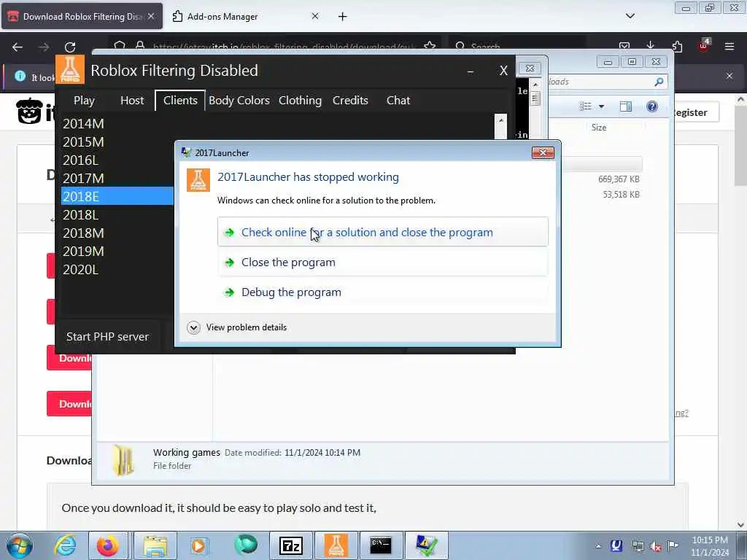Image resolution: width=747 pixels, height=560 pixels.
Task: Open the Credits tab
Action: pos(350,101)
